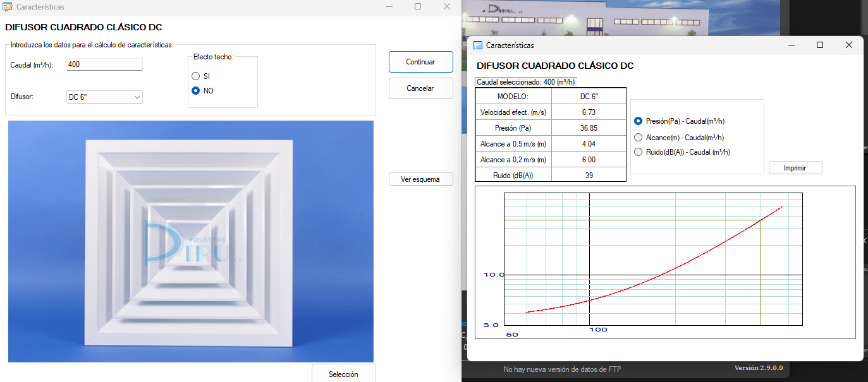Click the title bar icon of the results Características window

[x=478, y=45]
